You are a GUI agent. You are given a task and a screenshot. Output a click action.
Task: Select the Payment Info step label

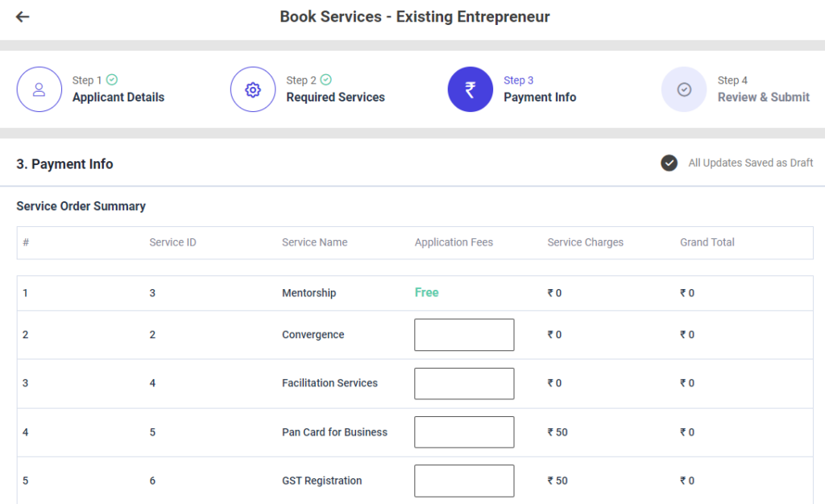(x=540, y=97)
